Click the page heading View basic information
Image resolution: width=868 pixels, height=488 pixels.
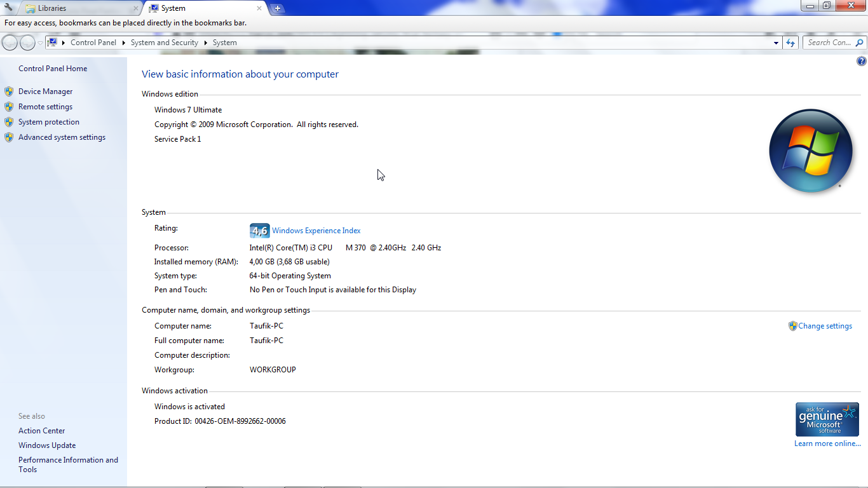pos(240,74)
